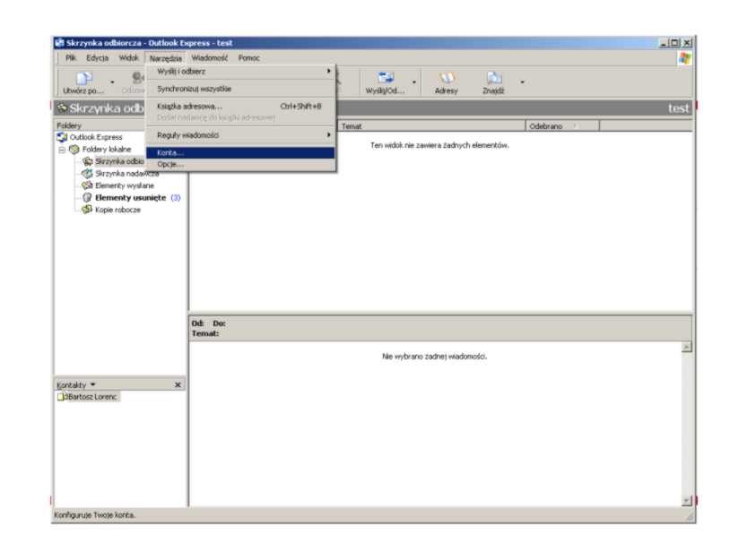Click the Znajdź (find) toolbar icon
747x560 pixels.
coord(493,79)
